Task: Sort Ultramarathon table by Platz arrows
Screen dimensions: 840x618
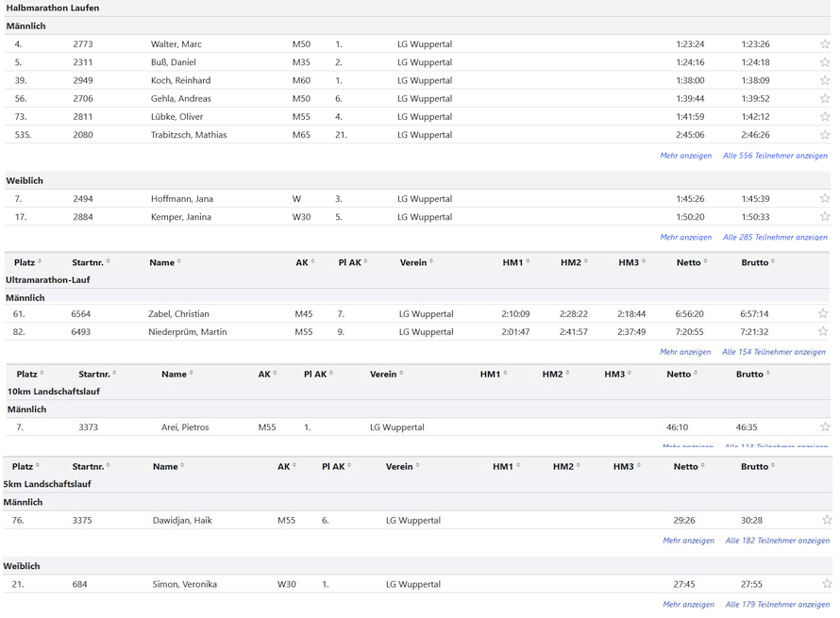Action: pos(40,262)
